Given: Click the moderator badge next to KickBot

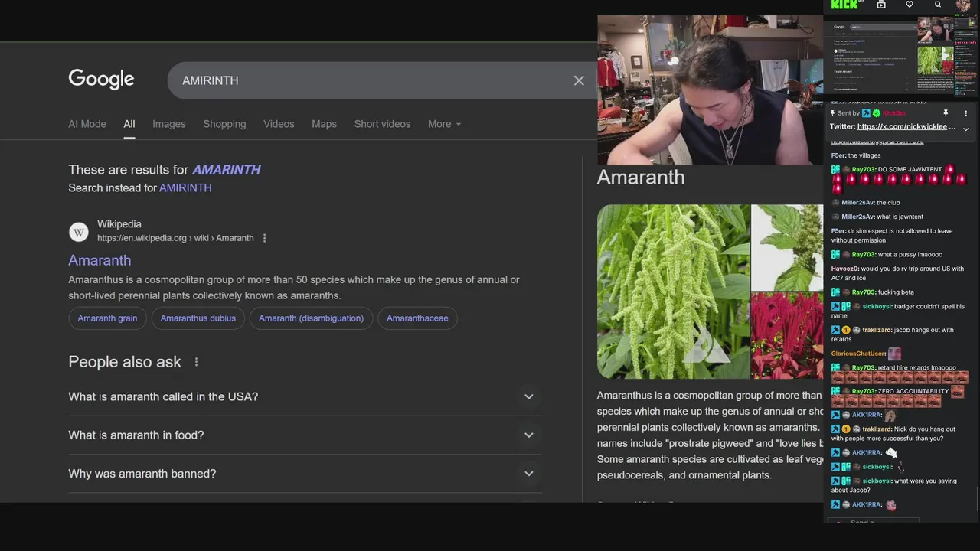Looking at the screenshot, I should [x=866, y=113].
